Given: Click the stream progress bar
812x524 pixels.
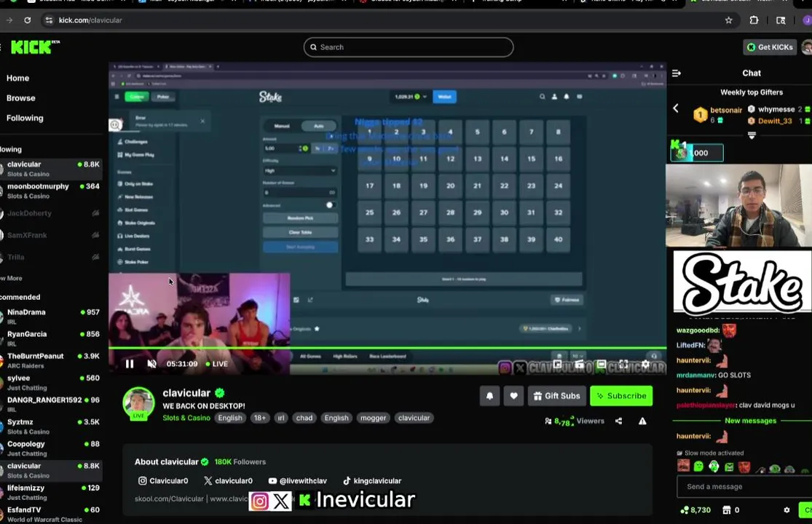Looking at the screenshot, I should (x=387, y=348).
